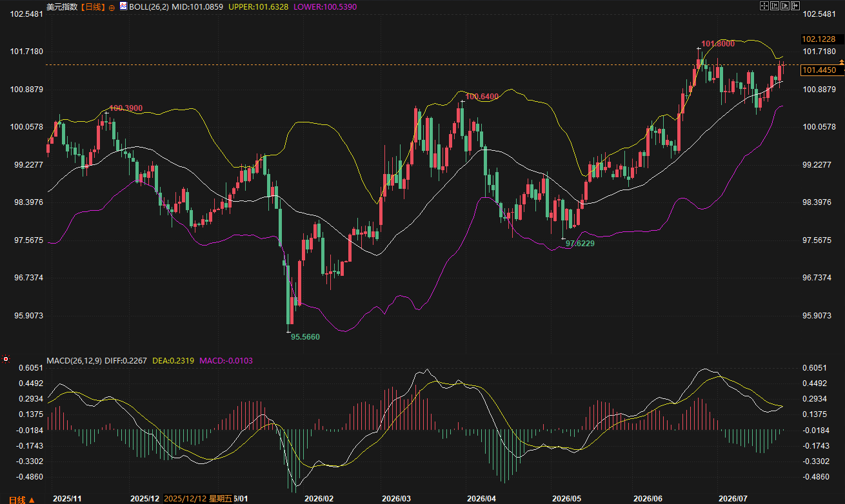The width and height of the screenshot is (845, 504).
Task: Click the 美元指数 chart title
Action: [63, 6]
